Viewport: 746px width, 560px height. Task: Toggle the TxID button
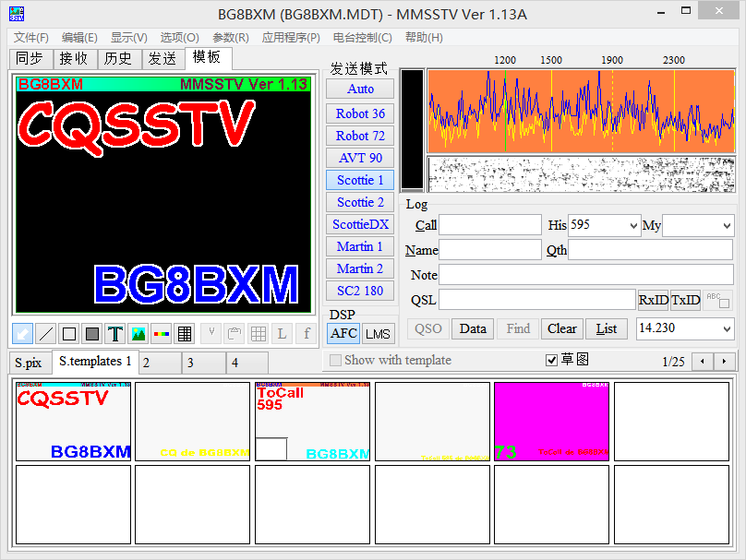[686, 300]
